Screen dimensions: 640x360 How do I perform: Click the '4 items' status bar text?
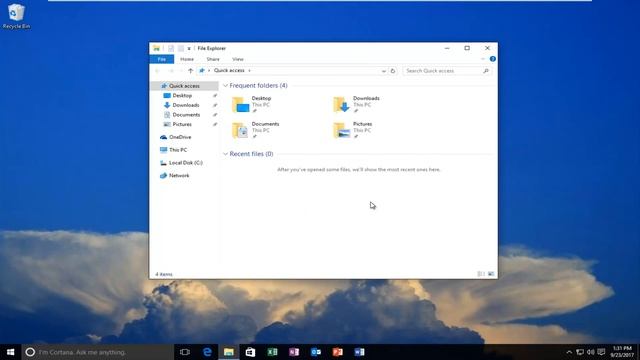click(164, 274)
